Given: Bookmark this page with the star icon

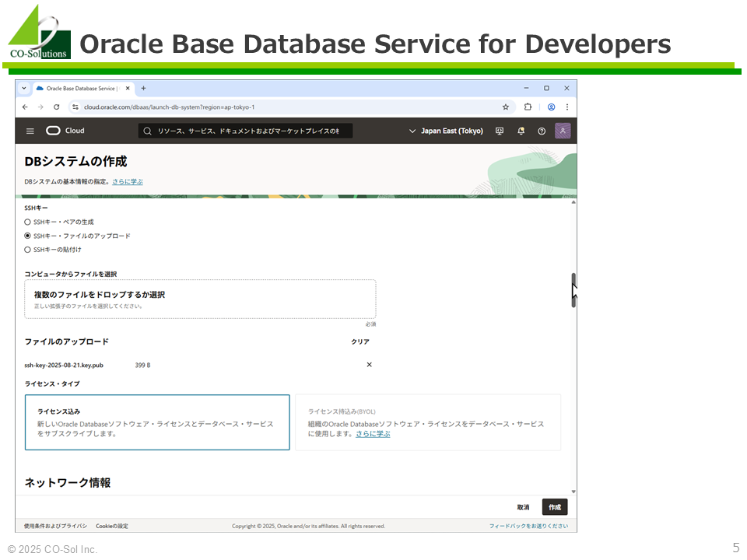Looking at the screenshot, I should click(506, 107).
